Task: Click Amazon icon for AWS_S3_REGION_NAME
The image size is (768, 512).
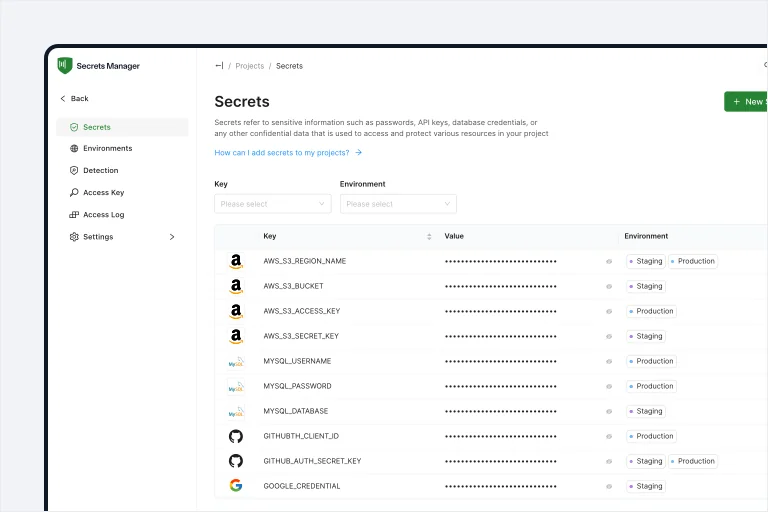Action: point(236,261)
